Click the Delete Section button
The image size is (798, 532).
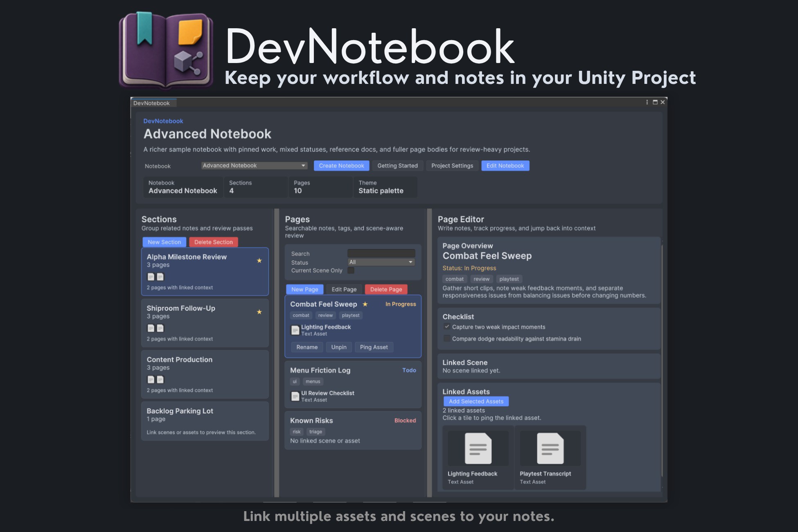[x=214, y=242]
